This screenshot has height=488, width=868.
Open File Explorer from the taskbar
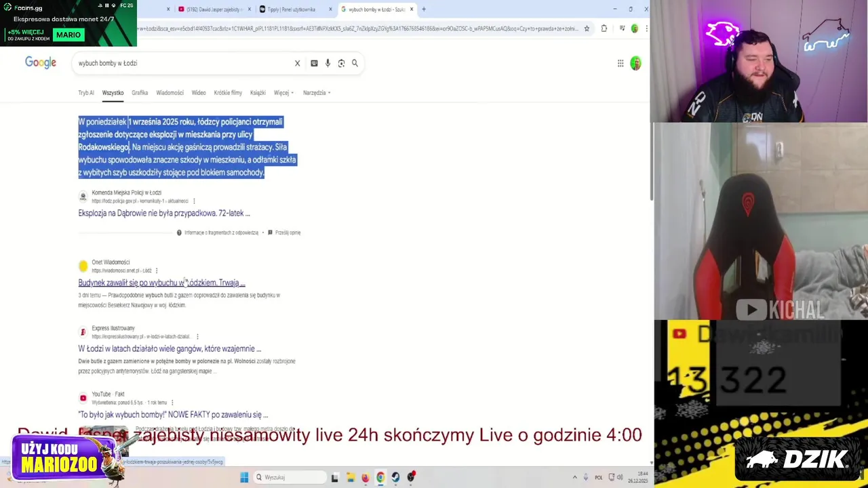[x=351, y=477]
